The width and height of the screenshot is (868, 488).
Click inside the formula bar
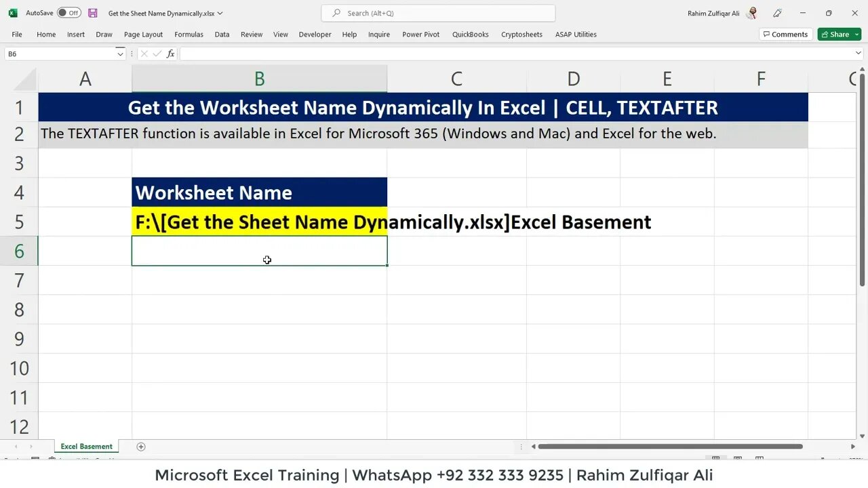click(x=515, y=54)
